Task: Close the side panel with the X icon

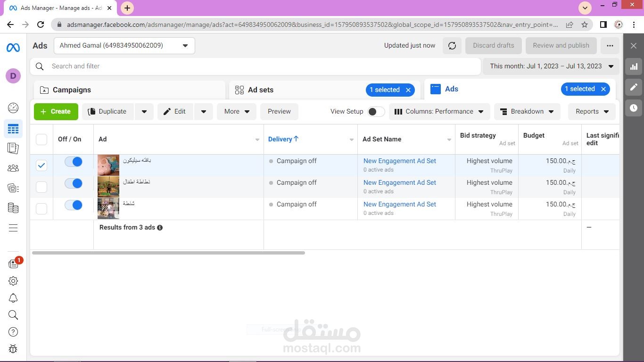Action: coord(634,46)
